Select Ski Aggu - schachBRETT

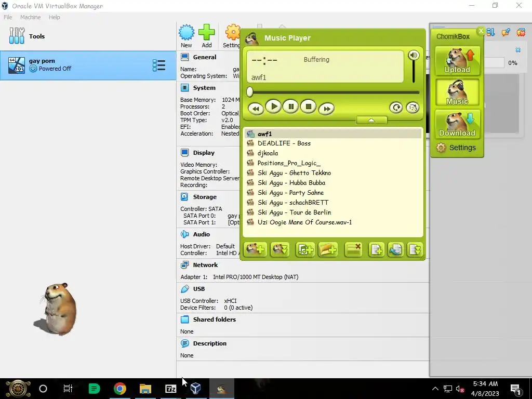333,202
